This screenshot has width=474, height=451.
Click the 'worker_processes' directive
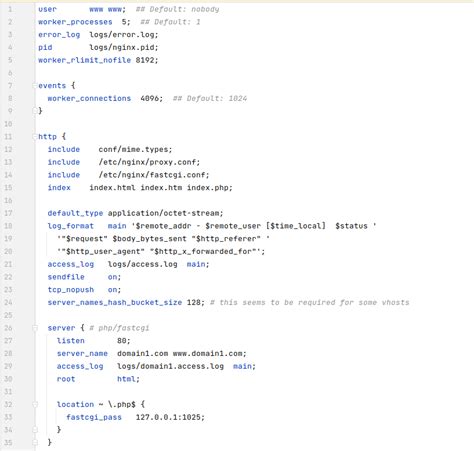75,22
